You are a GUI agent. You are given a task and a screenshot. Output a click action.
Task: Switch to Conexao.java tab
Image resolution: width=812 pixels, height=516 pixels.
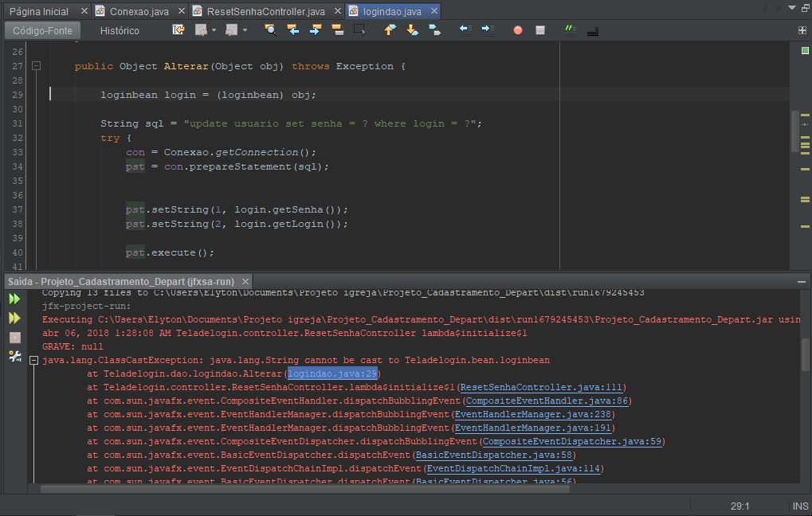(x=139, y=11)
